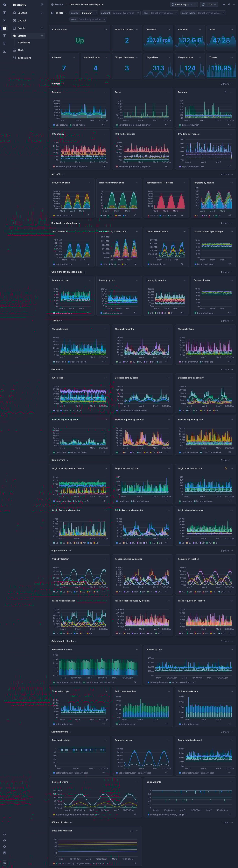The width and height of the screenshot is (238, 868).
Task: Click the warning icon on Origin error rate by zone
Action: (x=226, y=468)
